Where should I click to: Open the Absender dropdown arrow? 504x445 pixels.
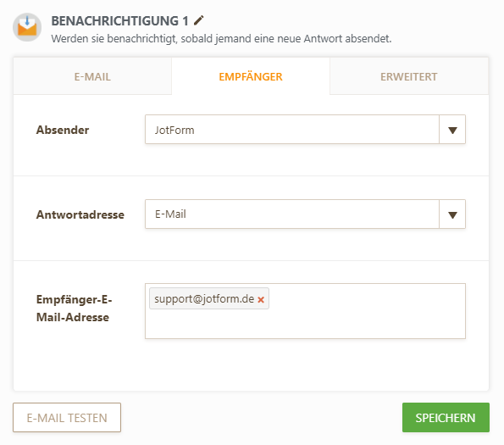pyautogui.click(x=452, y=130)
